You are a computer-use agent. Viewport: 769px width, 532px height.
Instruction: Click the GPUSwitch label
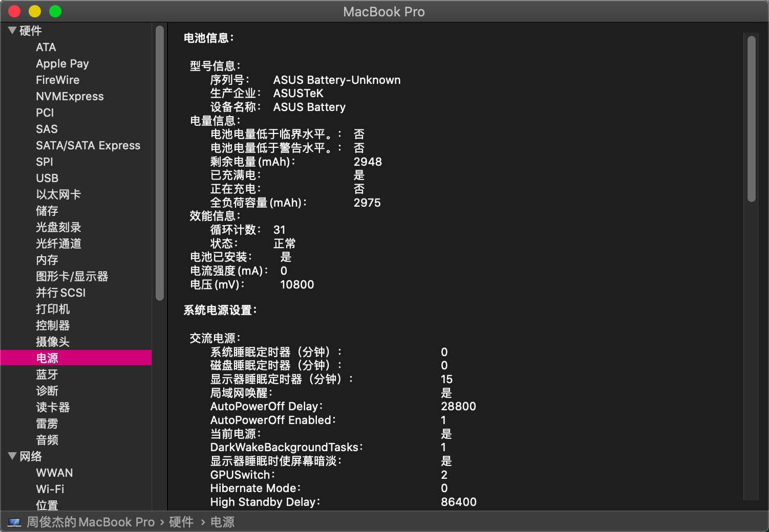click(243, 475)
